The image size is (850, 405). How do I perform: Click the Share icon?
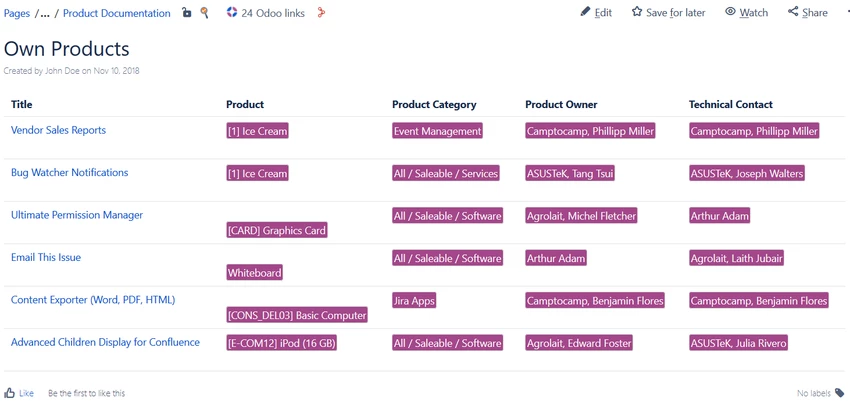[793, 12]
